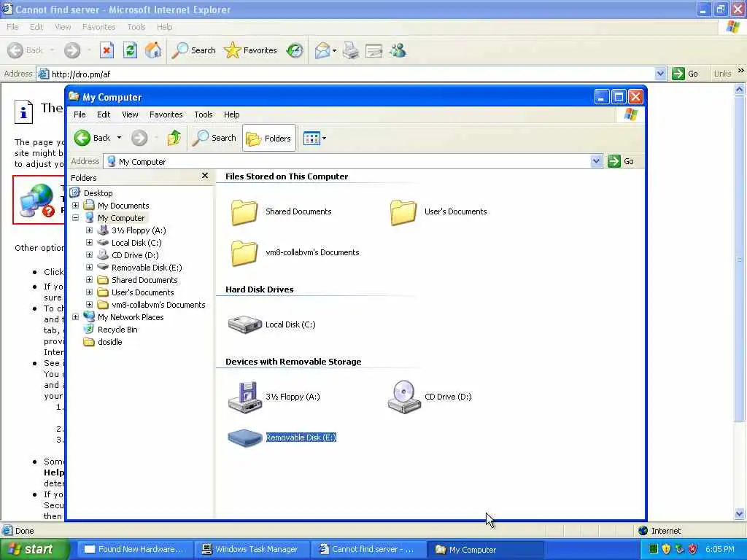Open Edit menu in My Computer
The height and width of the screenshot is (560, 747).
click(x=104, y=114)
